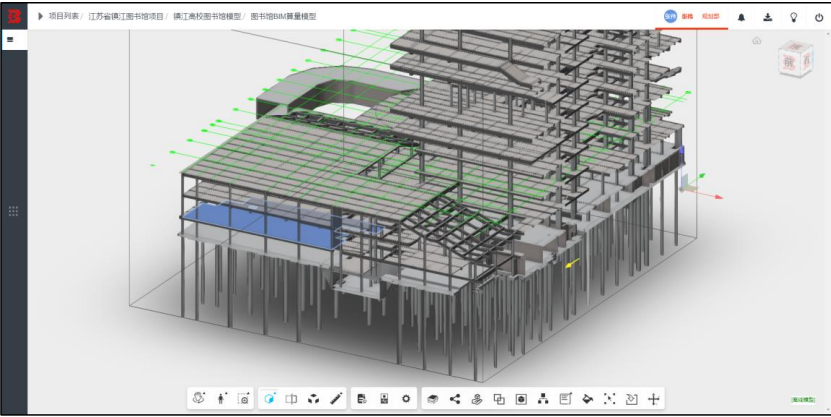Click the map location stack icon
The height and width of the screenshot is (417, 831).
[x=476, y=399]
